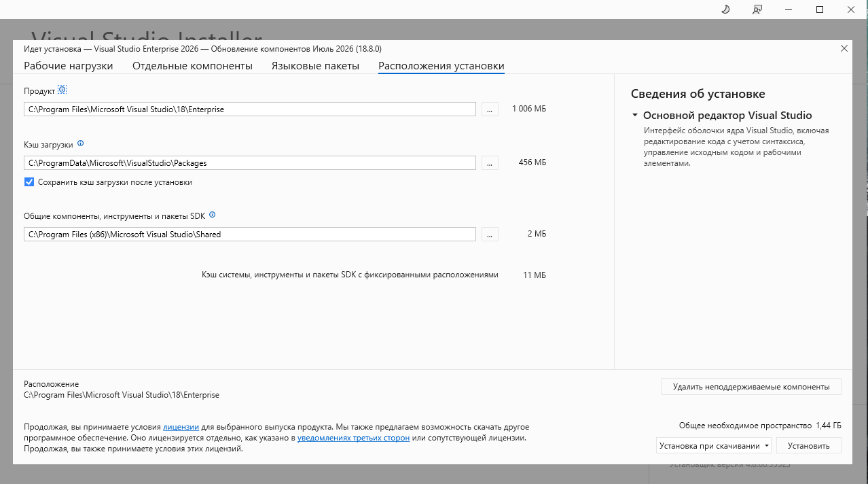Click the info icon next to Кэш загрузки
Screen dimensions: 868x484
tap(80, 144)
